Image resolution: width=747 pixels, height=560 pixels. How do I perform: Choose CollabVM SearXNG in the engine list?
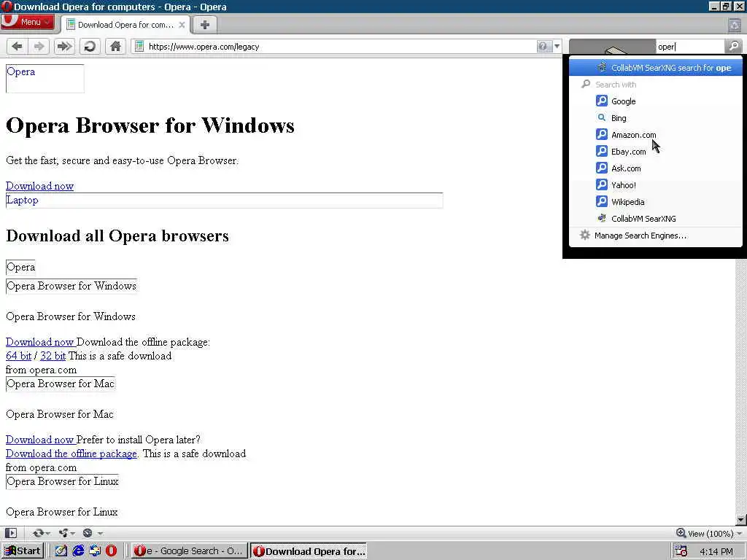(x=656, y=219)
